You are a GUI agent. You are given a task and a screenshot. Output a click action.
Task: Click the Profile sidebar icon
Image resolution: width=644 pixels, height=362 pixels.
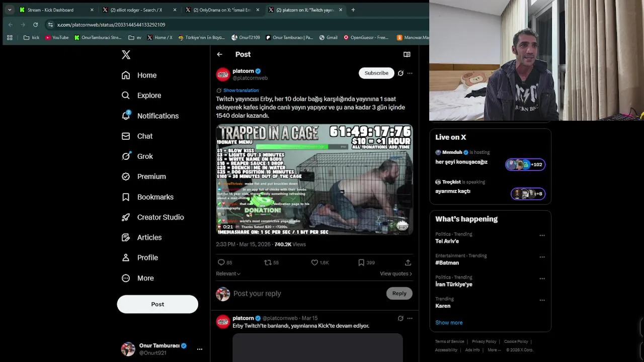pyautogui.click(x=126, y=257)
